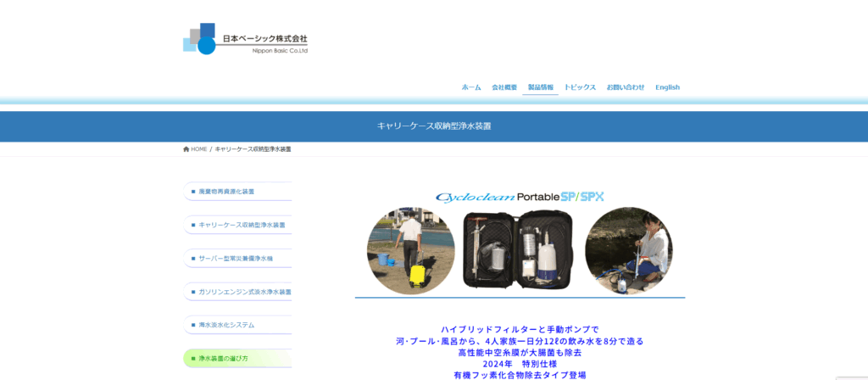Screen dimensions: 868x380
Task: Click the home icon in the breadcrumb
Action: pos(186,149)
